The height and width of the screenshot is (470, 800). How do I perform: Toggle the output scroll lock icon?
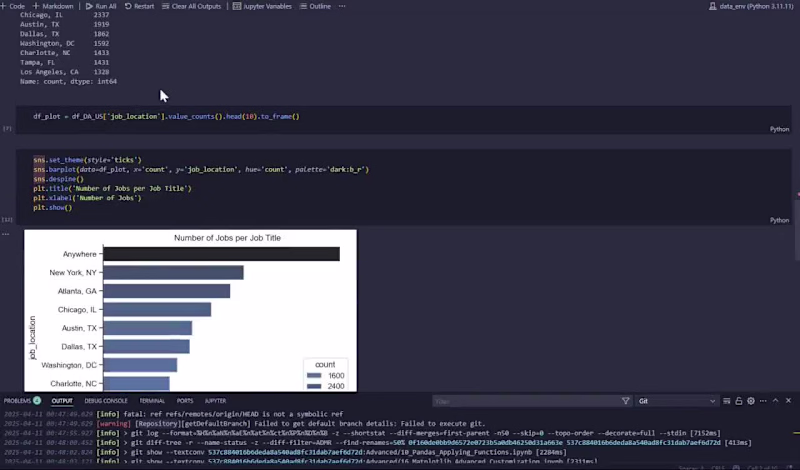[739, 401]
